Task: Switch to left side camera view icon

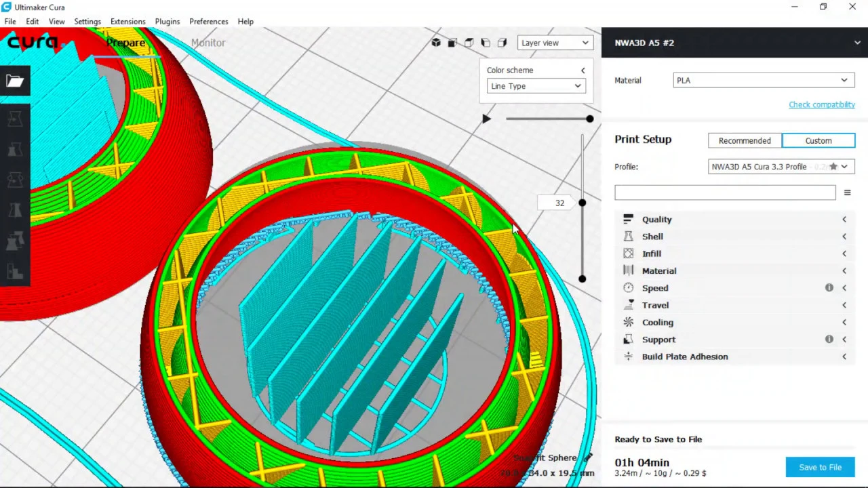Action: [x=486, y=43]
